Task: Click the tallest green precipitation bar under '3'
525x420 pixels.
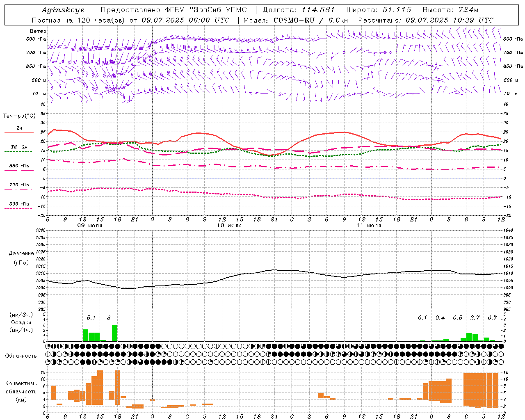Action: pos(114,333)
